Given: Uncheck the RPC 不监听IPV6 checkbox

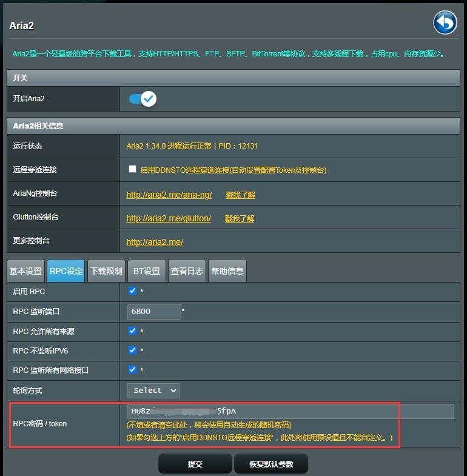Looking at the screenshot, I should coord(132,350).
